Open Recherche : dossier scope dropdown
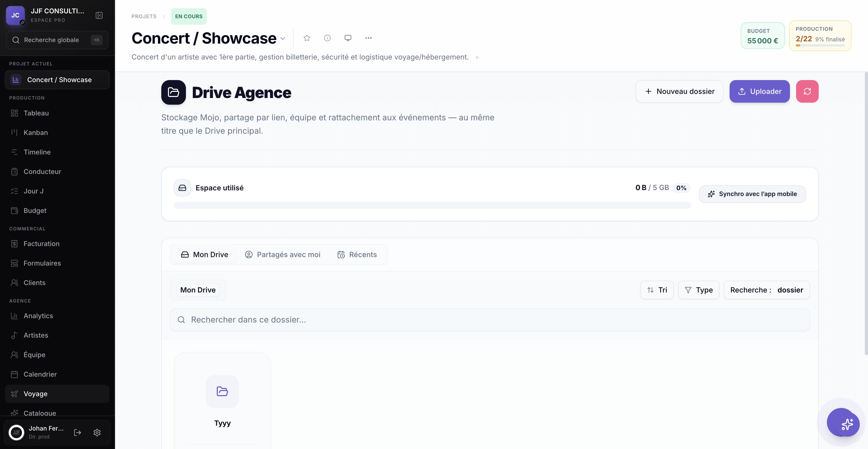 point(767,290)
